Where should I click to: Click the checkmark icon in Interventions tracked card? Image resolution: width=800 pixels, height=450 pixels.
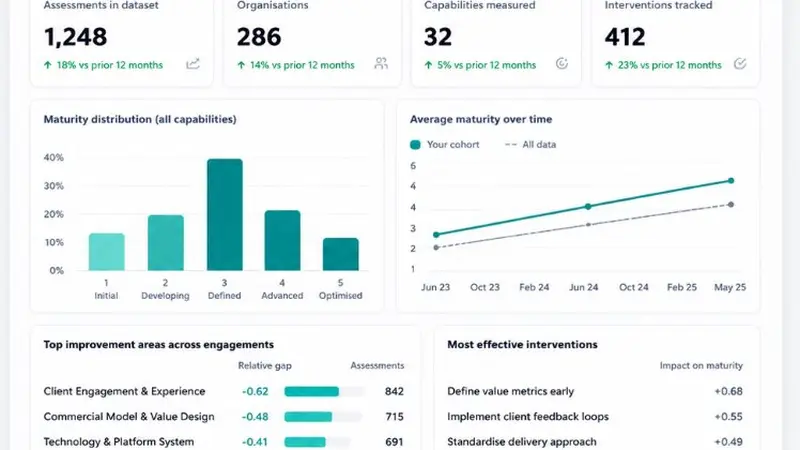coord(740,63)
